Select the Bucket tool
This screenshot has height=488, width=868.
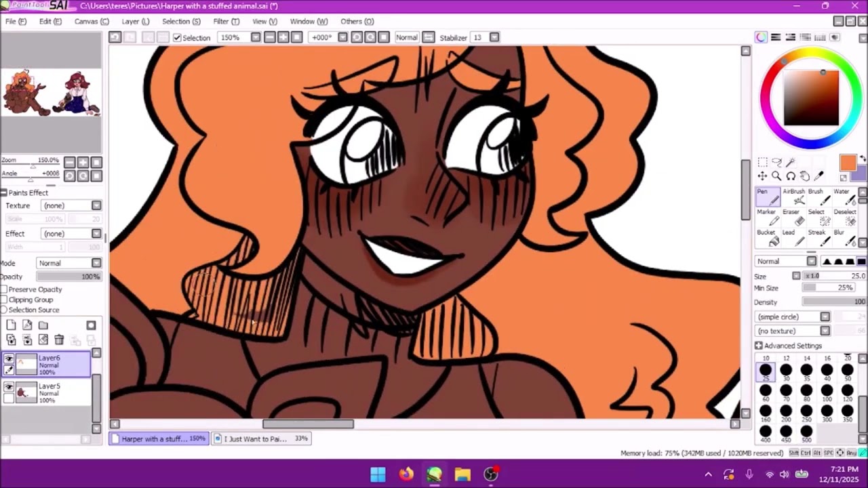coord(768,237)
